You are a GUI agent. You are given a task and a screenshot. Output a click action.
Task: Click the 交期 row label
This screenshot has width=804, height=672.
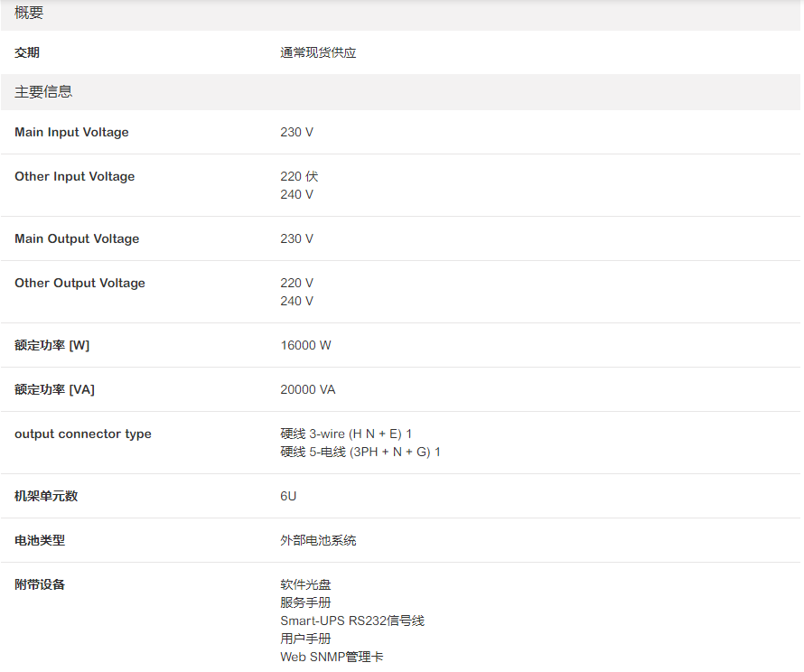point(27,53)
